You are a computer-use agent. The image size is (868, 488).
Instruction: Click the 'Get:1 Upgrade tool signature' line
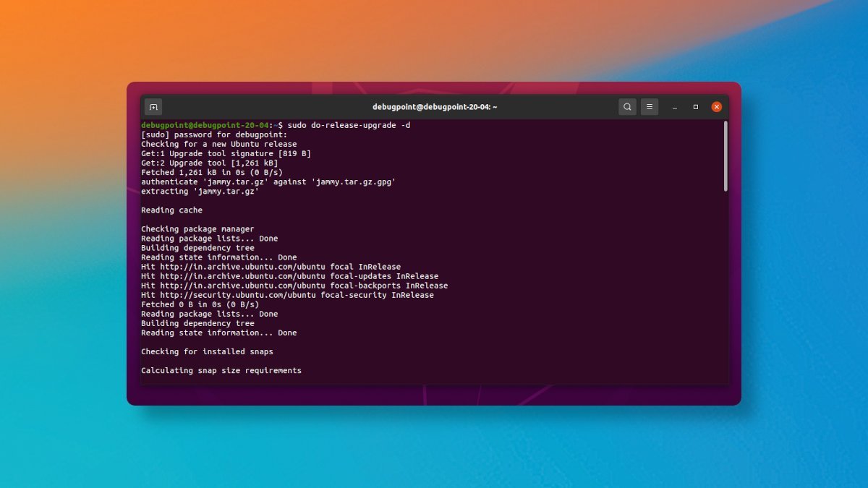point(226,153)
